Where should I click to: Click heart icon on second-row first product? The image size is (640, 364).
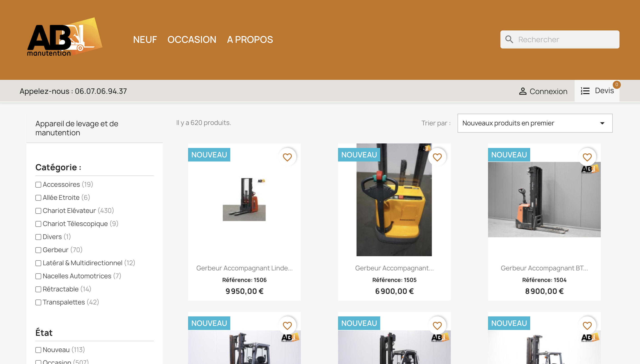point(287,325)
